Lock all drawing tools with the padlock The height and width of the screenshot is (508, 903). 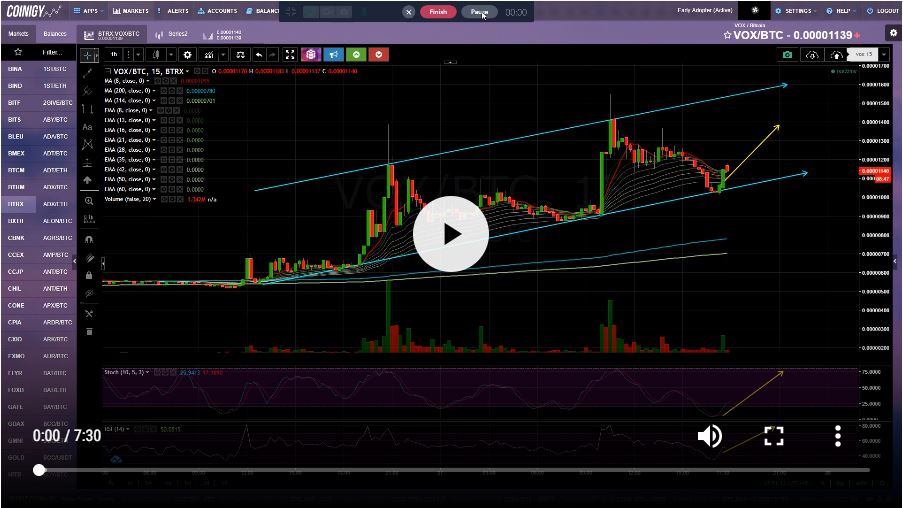pyautogui.click(x=89, y=275)
